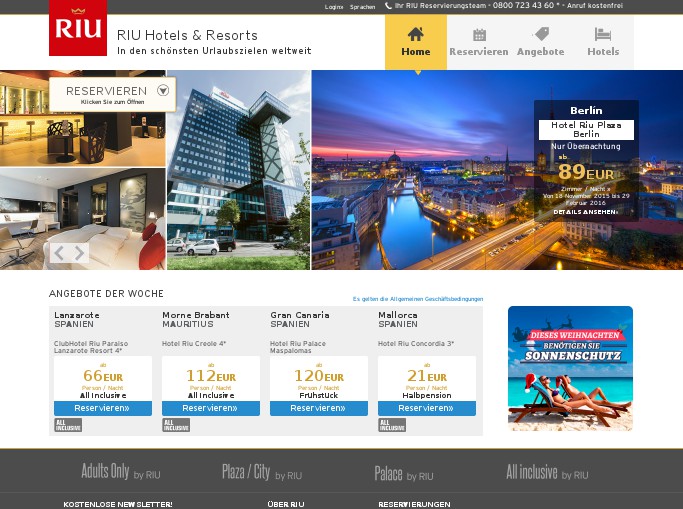Click the 66 EUR price
Screen dimensions: 683x509
103,375
